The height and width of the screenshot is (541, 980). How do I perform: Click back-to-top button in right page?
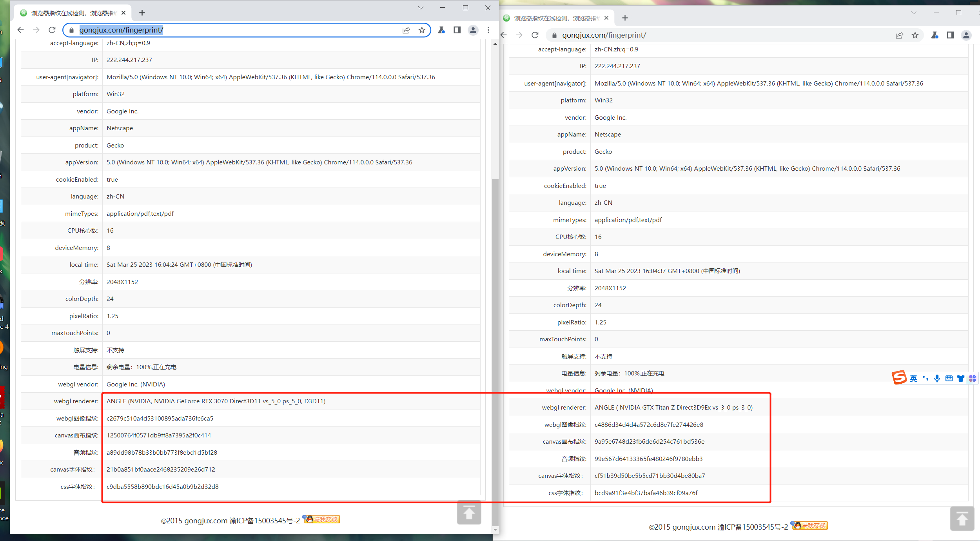point(962,519)
